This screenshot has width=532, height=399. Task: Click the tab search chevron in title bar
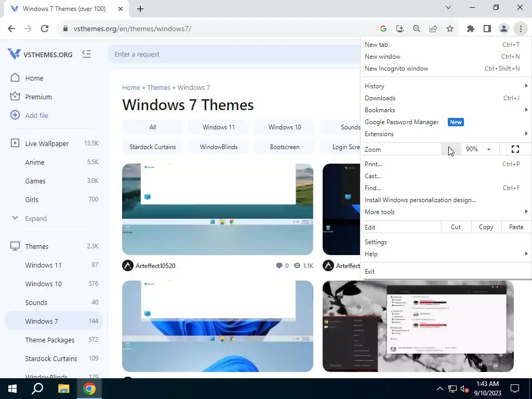click(448, 7)
